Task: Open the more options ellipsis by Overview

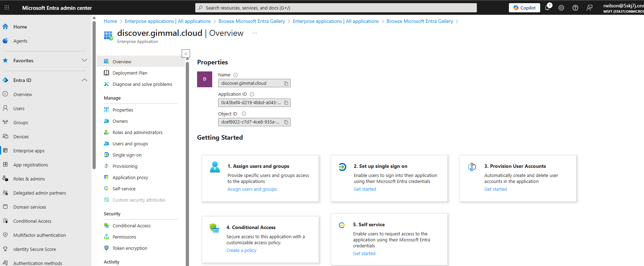Action: tap(255, 33)
